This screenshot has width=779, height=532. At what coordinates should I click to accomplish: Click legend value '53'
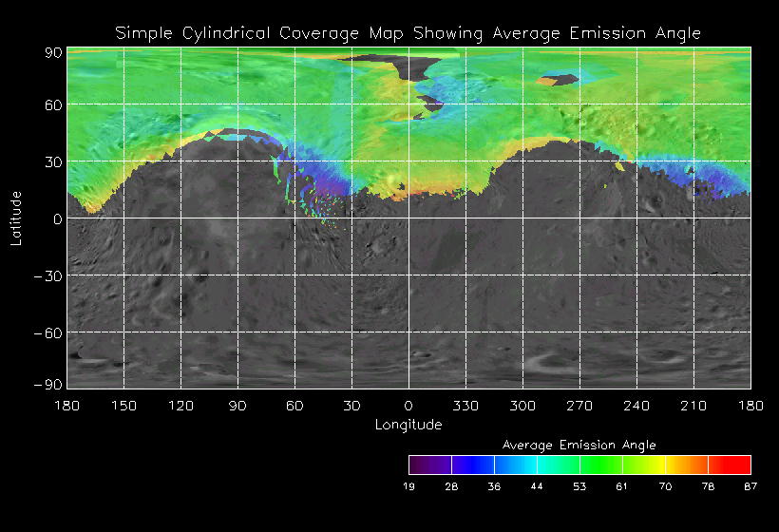(x=579, y=486)
